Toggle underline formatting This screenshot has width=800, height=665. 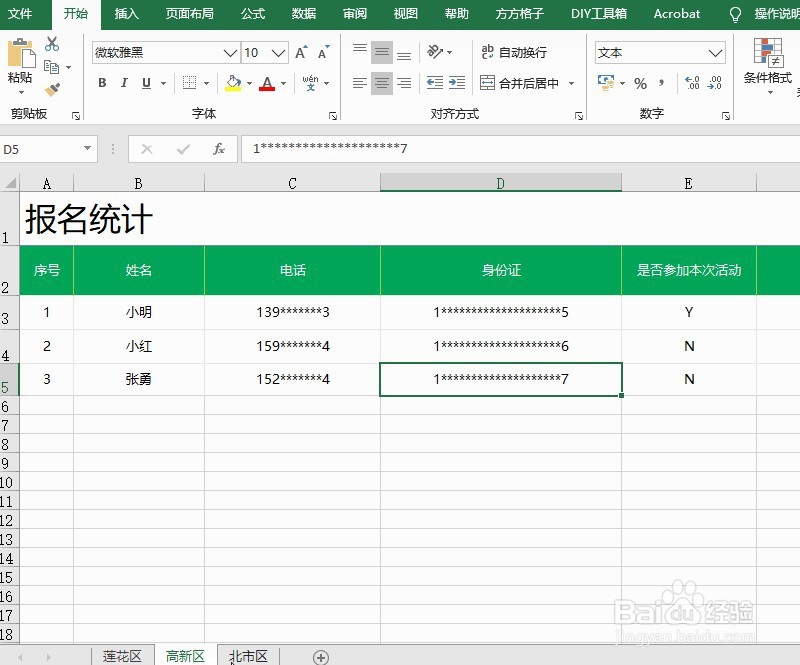145,83
